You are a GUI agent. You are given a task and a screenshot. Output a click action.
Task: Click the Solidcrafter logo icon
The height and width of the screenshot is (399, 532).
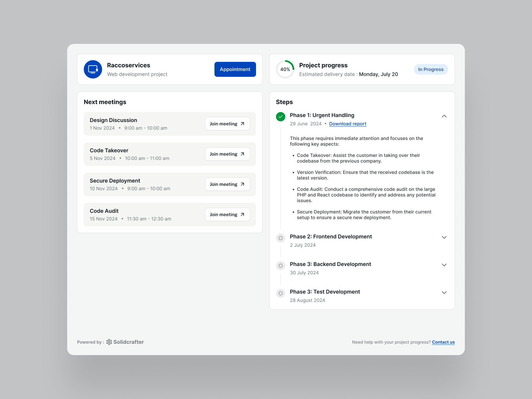coord(109,342)
